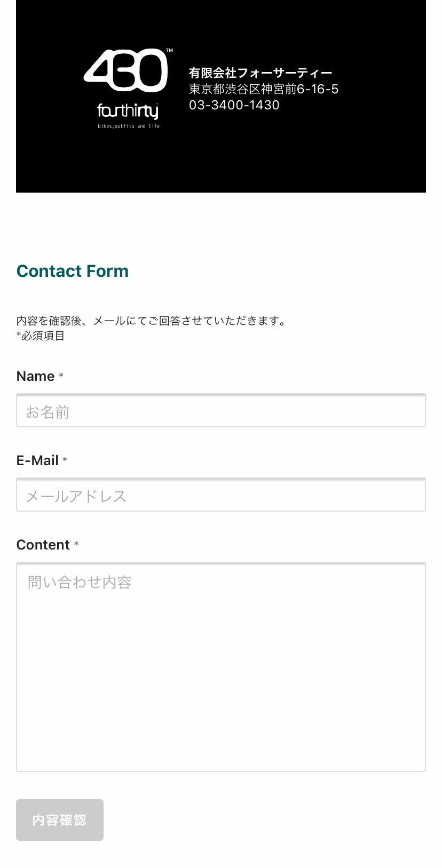Click inside the 問い合わせ内容 text area

point(221,667)
